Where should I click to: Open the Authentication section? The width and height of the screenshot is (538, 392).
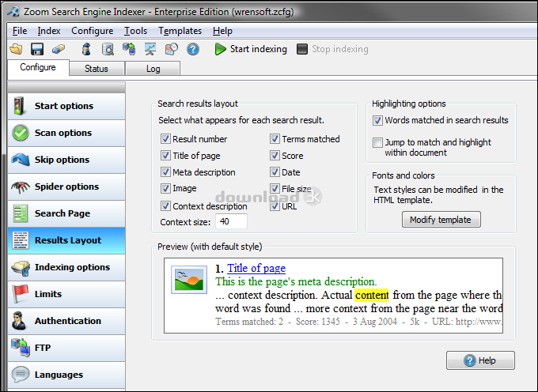click(x=66, y=321)
